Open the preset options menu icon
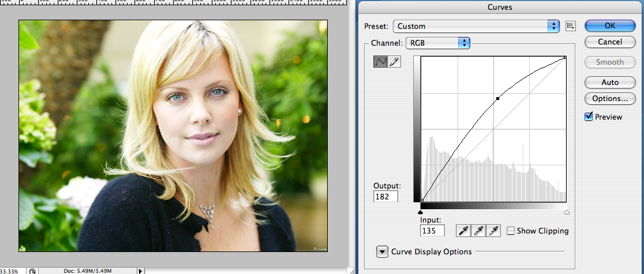 tap(571, 26)
